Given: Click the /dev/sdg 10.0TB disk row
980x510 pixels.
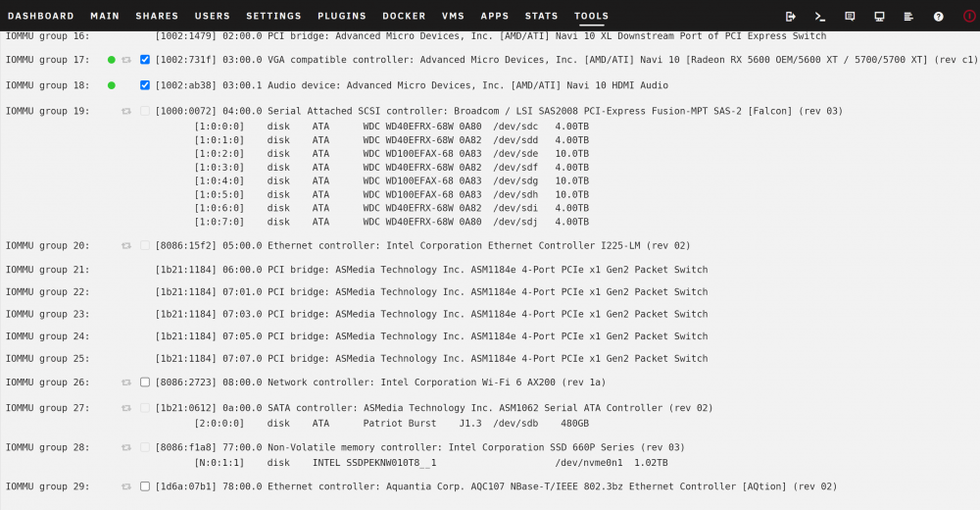Looking at the screenshot, I should point(392,180).
